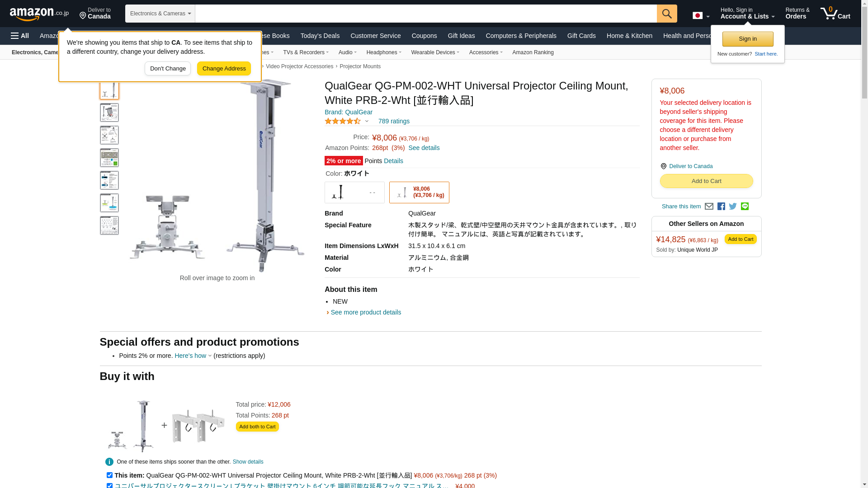Click the Change Address button
This screenshot has width=868, height=488.
pos(224,69)
